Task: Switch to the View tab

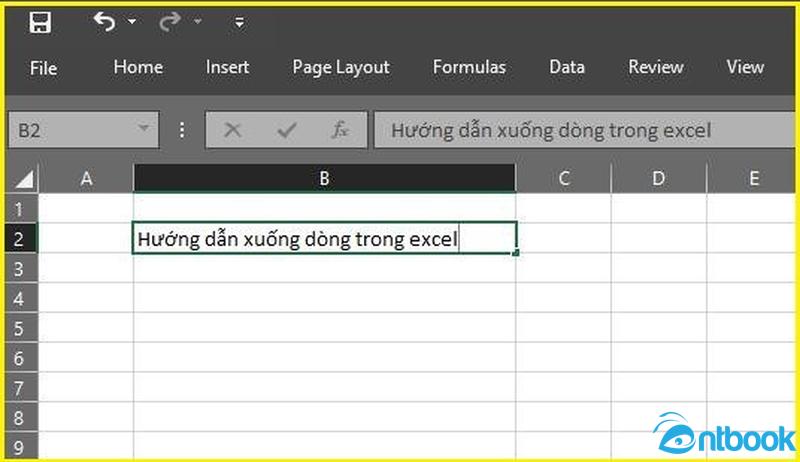Action: coord(745,67)
